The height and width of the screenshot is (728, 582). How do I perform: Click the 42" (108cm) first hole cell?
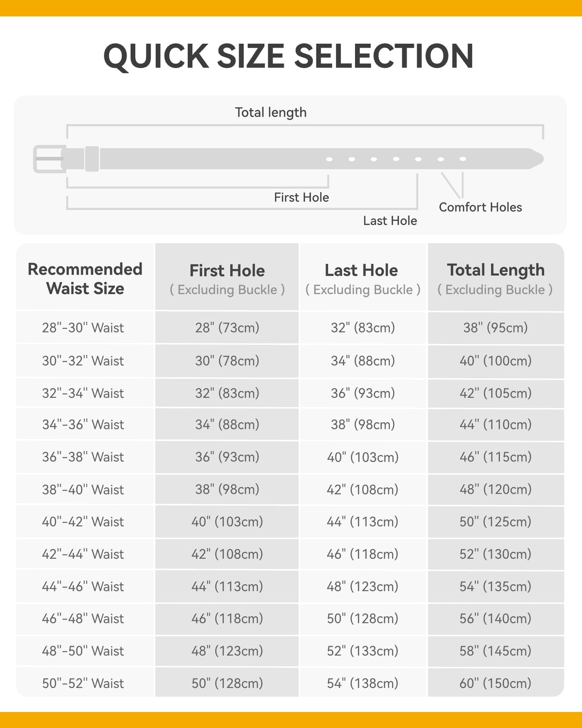pos(227,554)
